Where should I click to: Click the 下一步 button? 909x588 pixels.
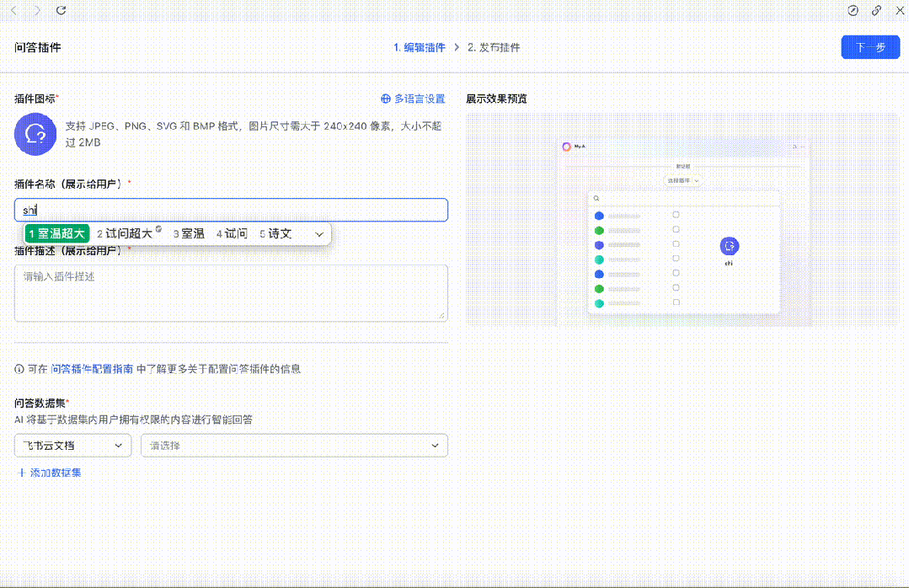pyautogui.click(x=870, y=47)
